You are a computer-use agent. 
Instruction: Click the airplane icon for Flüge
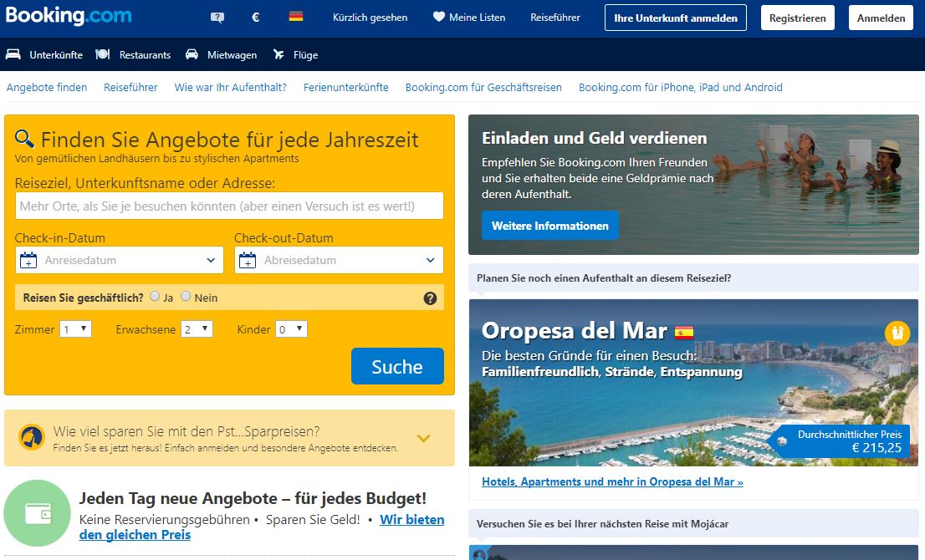click(x=279, y=54)
